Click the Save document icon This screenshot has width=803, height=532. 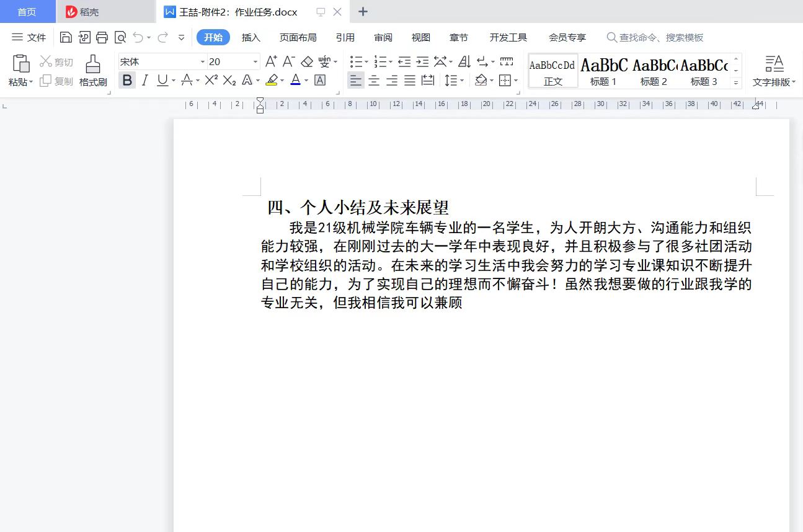click(66, 38)
